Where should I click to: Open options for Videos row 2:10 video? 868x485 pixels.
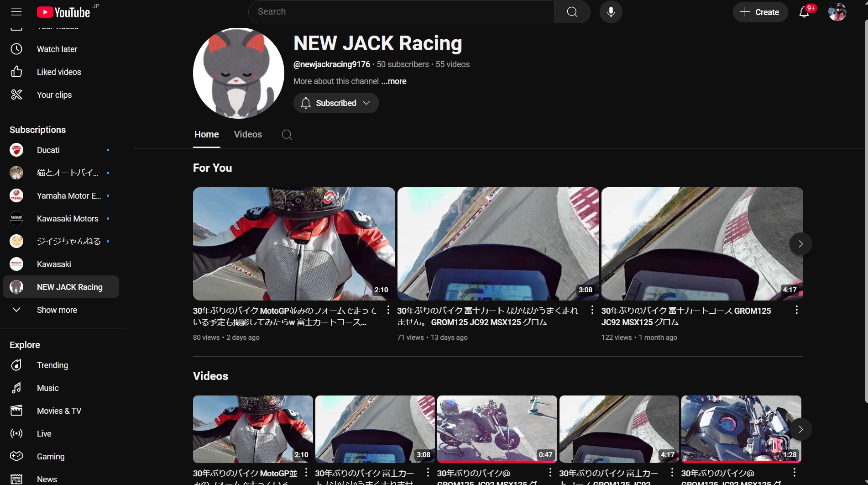(306, 472)
